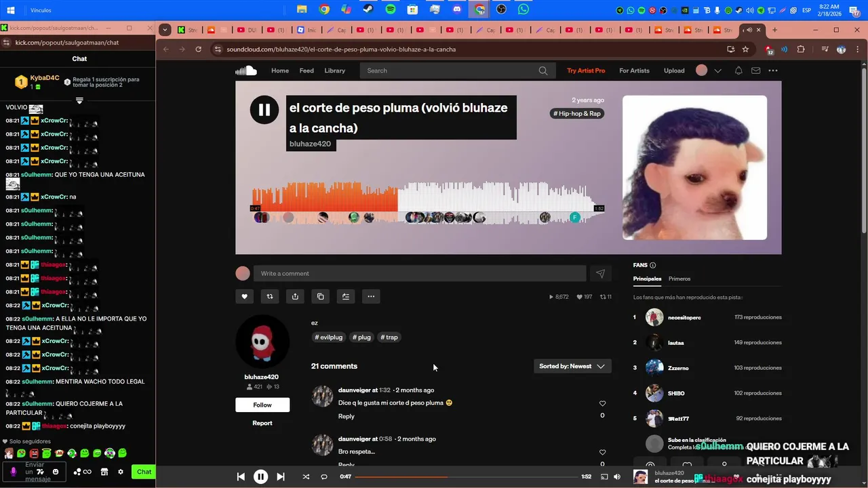Bookmark this page with the star icon
The image size is (868, 488).
745,49
